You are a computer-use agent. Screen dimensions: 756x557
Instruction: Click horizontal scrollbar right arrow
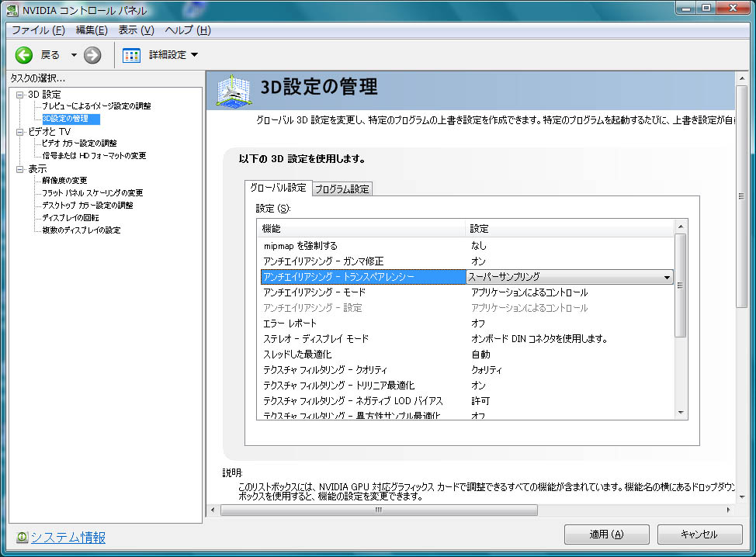[728, 510]
